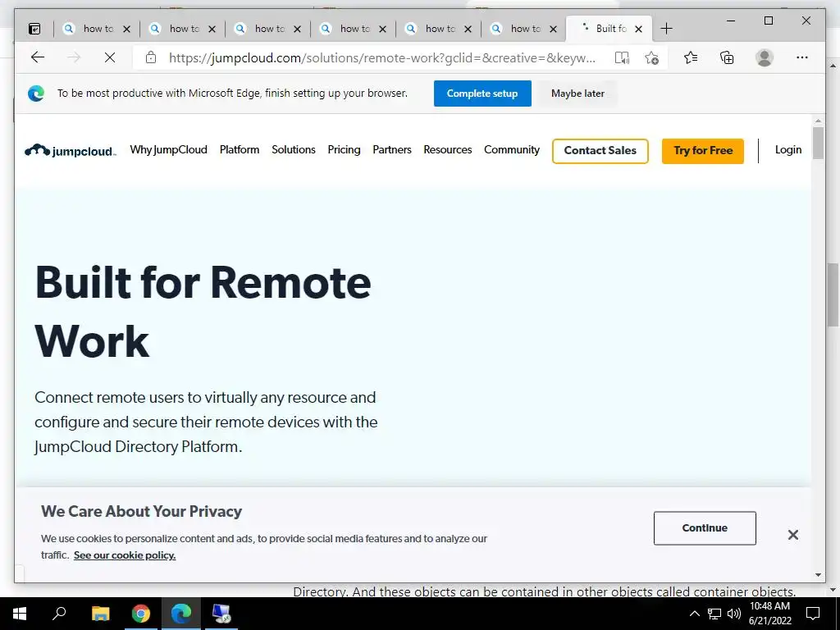
Task: Open the Edge profile avatar
Action: coord(765,57)
